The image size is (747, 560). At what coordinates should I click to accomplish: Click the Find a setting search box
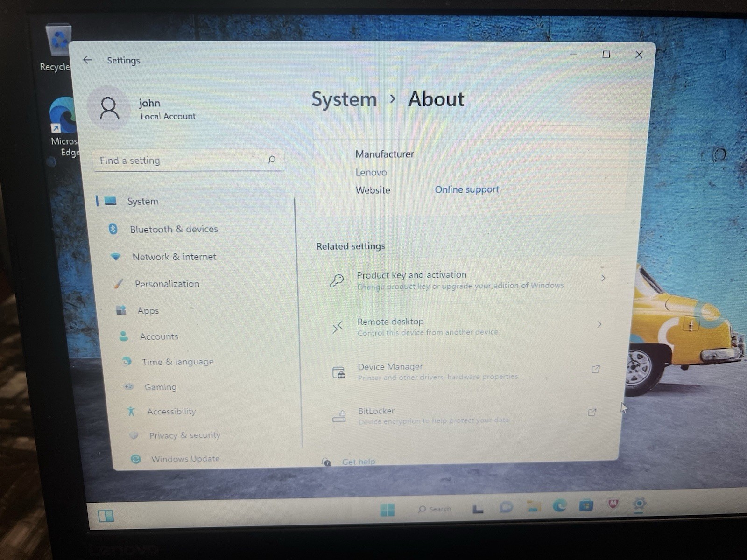189,160
